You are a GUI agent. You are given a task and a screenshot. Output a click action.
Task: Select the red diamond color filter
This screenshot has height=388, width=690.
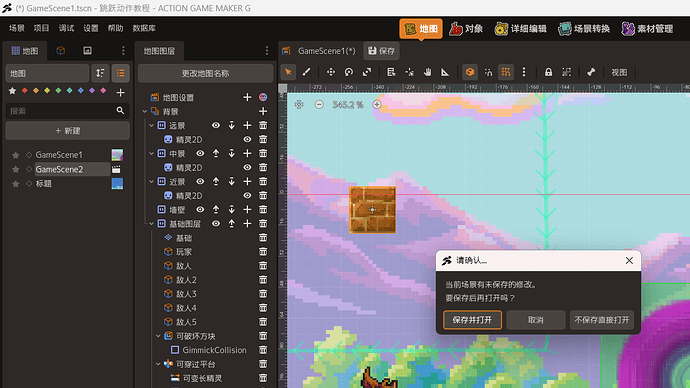click(x=25, y=91)
